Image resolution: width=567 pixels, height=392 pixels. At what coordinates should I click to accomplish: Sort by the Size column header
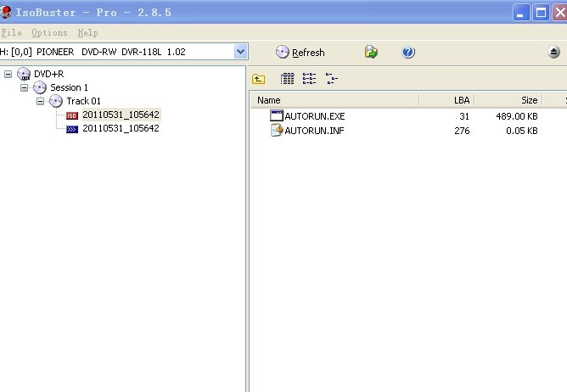[x=508, y=100]
